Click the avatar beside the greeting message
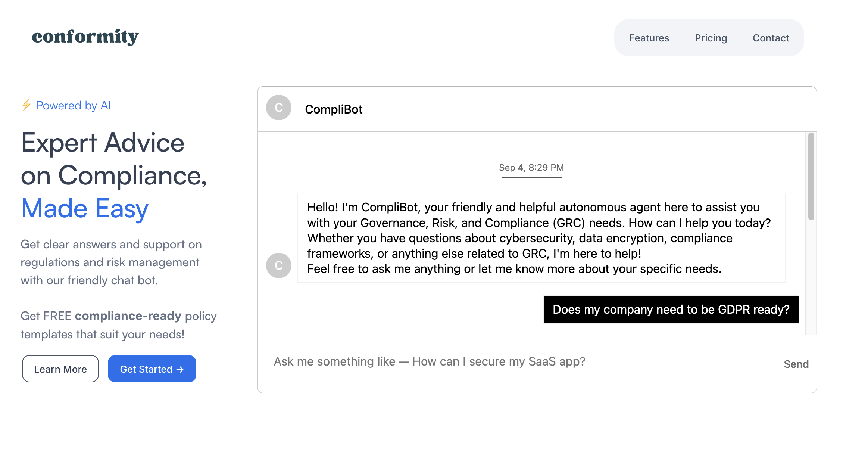Image resolution: width=868 pixels, height=460 pixels. [x=278, y=265]
